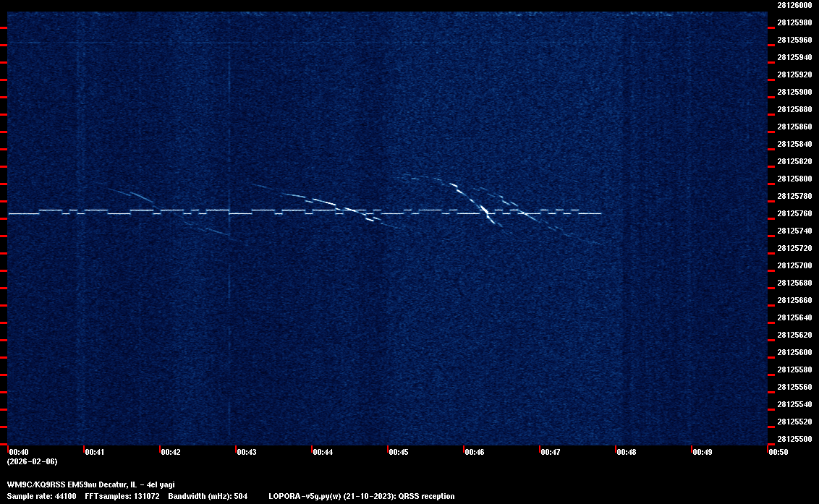Select the 28125760 frequency scale label
Viewport: 819px width, 504px height.
794,213
